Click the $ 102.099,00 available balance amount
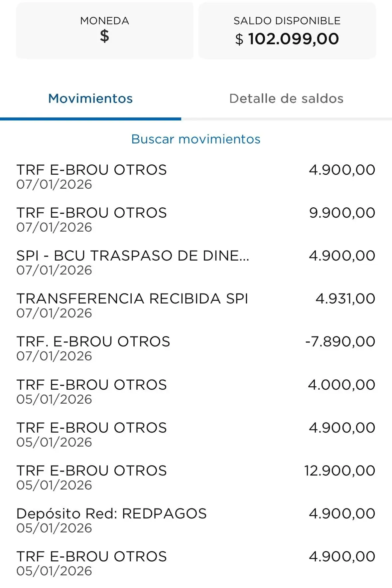Viewport: 392px width, 588px height. click(x=287, y=39)
